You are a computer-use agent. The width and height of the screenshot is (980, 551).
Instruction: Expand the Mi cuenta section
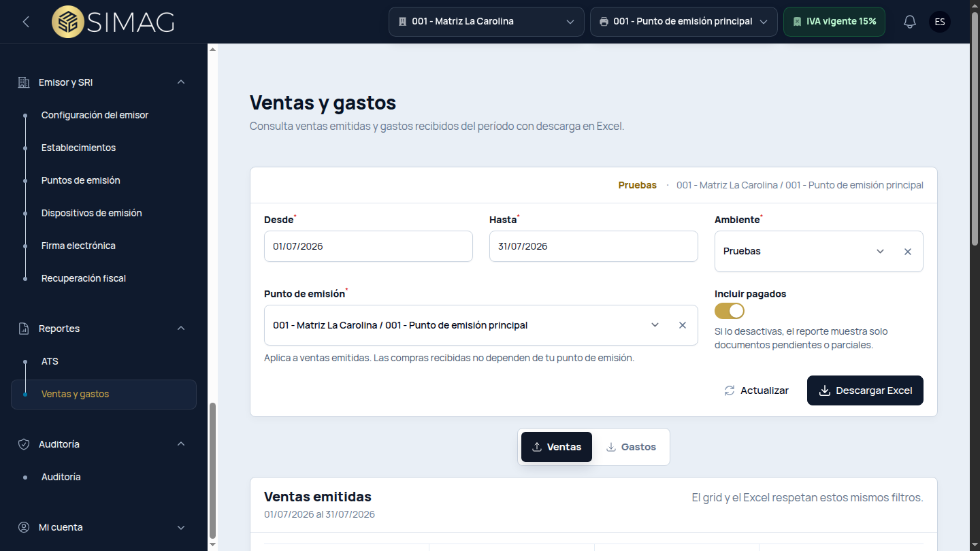[x=181, y=527]
